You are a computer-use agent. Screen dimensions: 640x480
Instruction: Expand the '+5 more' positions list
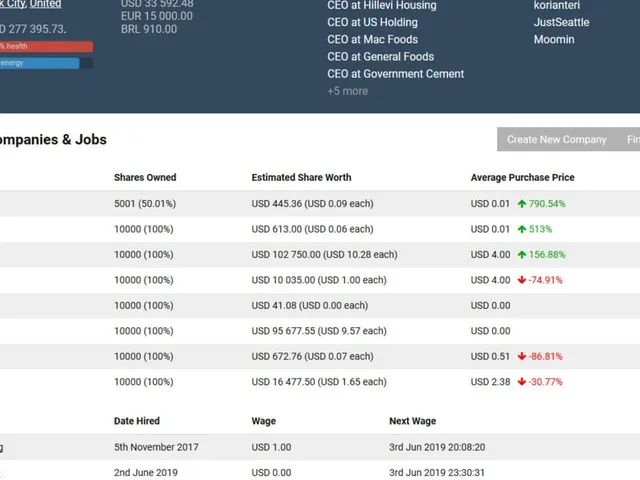pyautogui.click(x=347, y=91)
